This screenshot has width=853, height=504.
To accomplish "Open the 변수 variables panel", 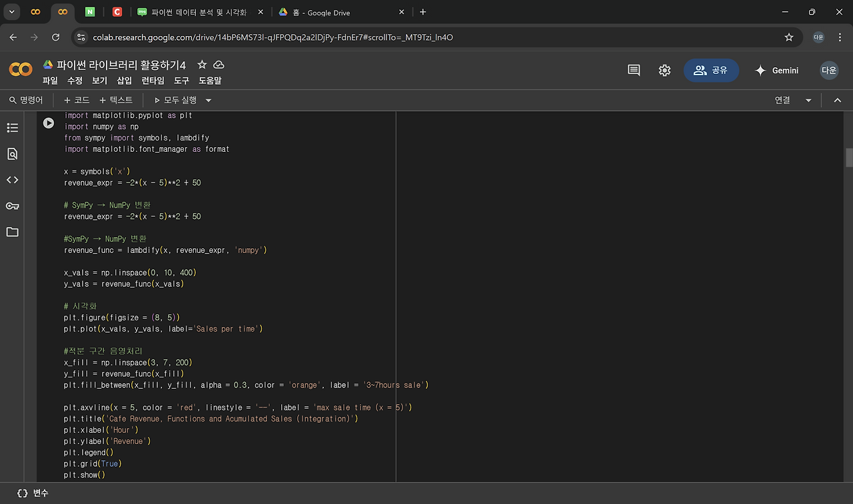I will click(x=33, y=493).
